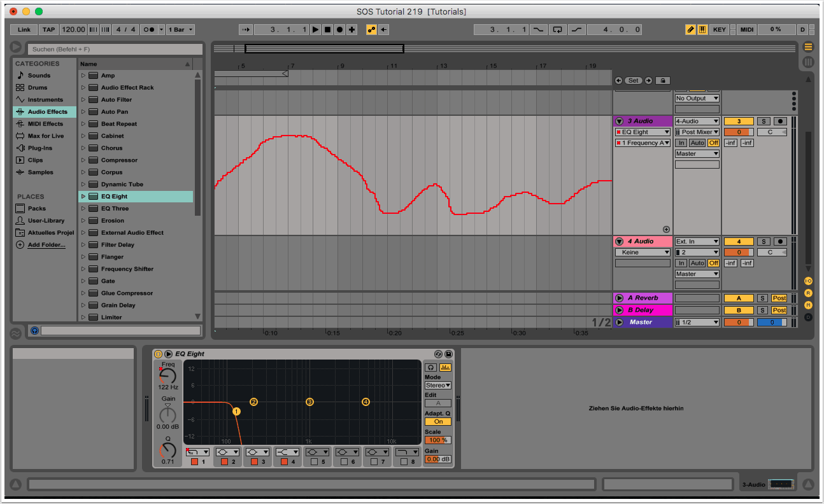Toggle the EQ Eight spectrum analyzer icon
This screenshot has width=824, height=504.
(445, 367)
